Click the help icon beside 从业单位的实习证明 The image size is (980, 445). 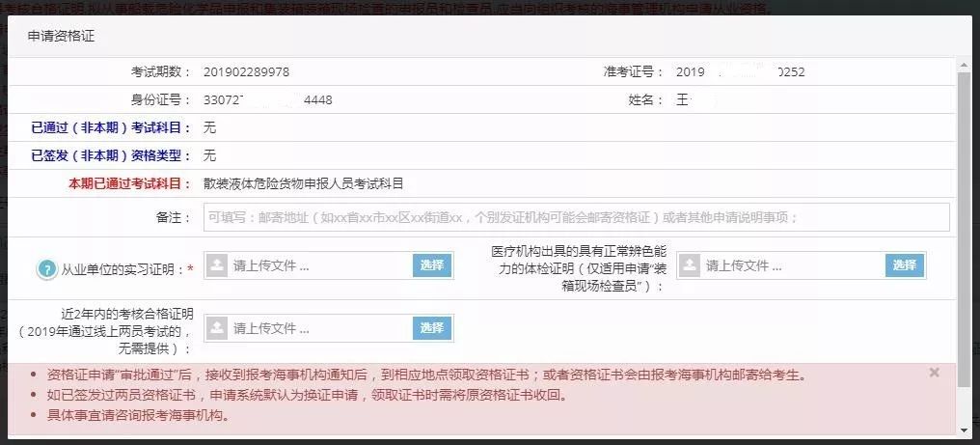(47, 269)
